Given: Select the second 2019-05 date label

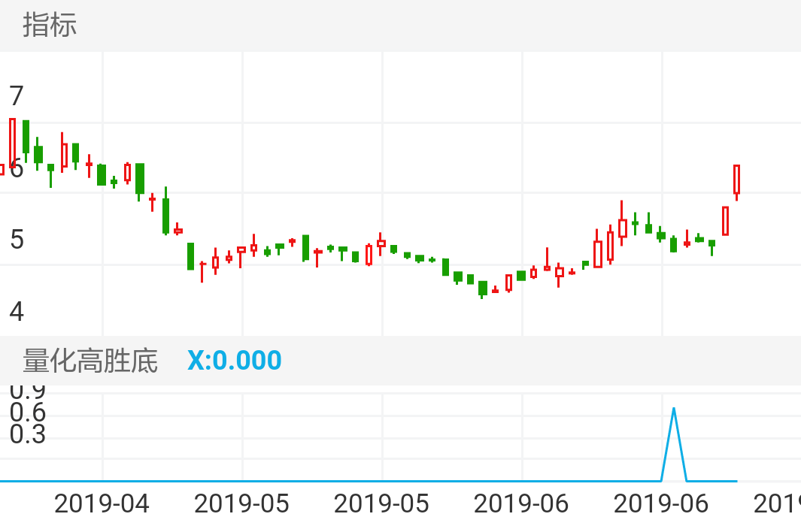Looking at the screenshot, I should (381, 503).
